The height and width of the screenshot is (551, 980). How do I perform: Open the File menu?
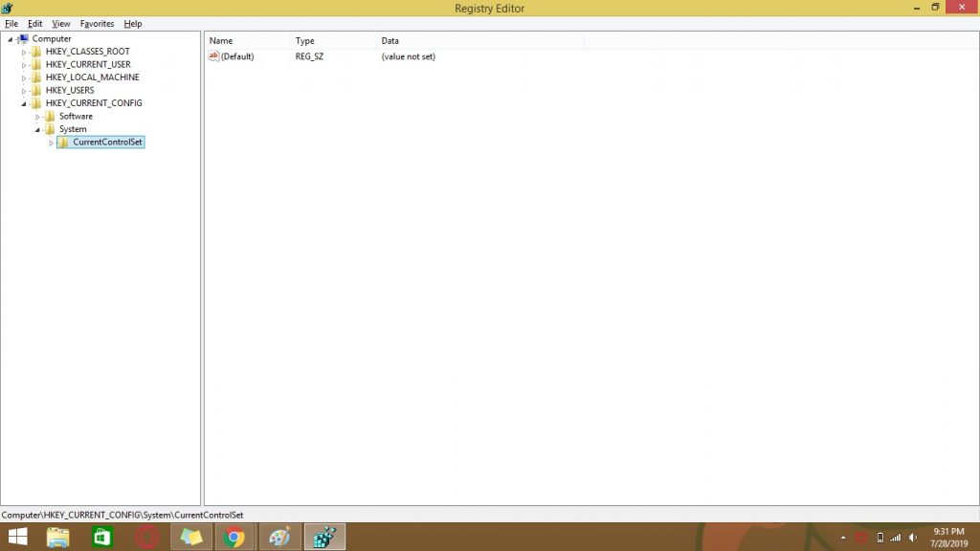click(11, 24)
